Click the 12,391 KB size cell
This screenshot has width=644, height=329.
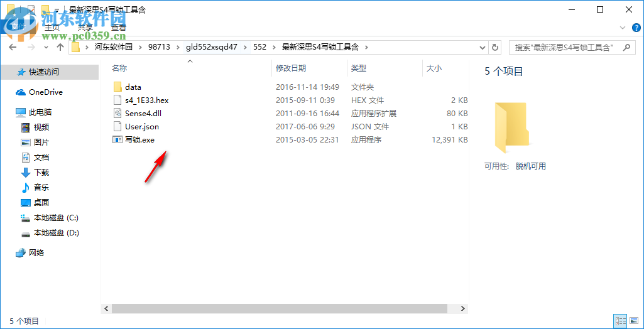449,139
